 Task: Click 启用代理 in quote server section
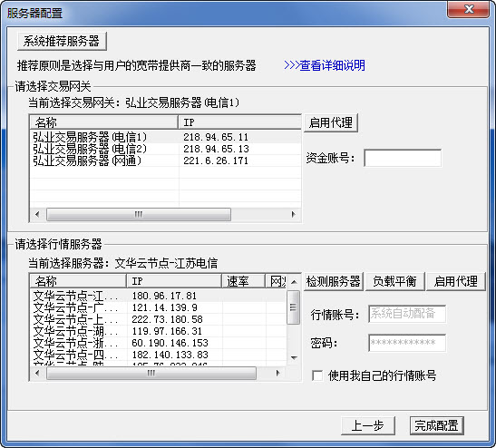click(456, 281)
